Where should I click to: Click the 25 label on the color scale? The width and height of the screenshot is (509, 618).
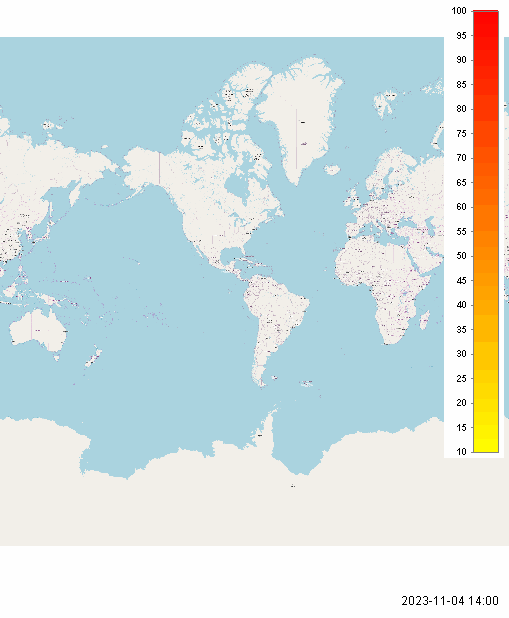pos(461,378)
